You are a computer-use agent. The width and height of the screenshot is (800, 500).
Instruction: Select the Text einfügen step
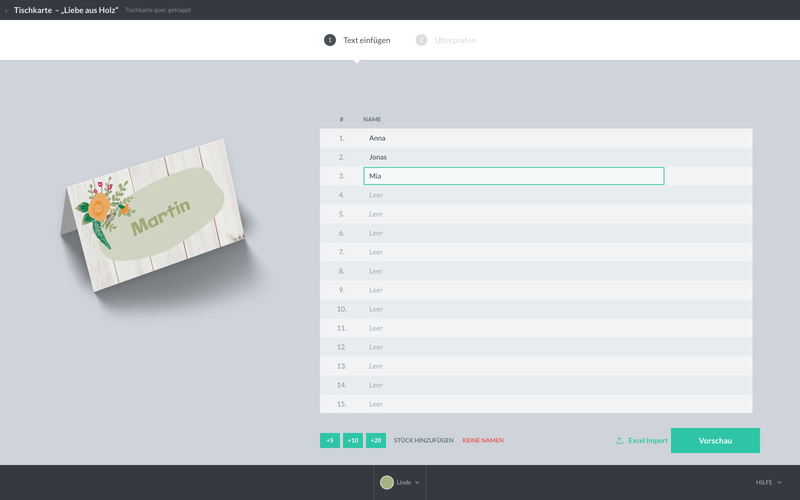(x=366, y=40)
